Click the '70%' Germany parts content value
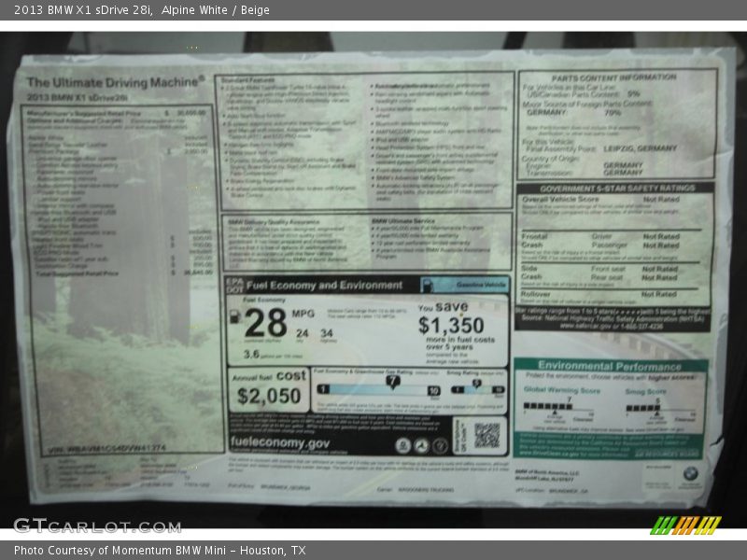The width and height of the screenshot is (747, 560). click(x=613, y=113)
